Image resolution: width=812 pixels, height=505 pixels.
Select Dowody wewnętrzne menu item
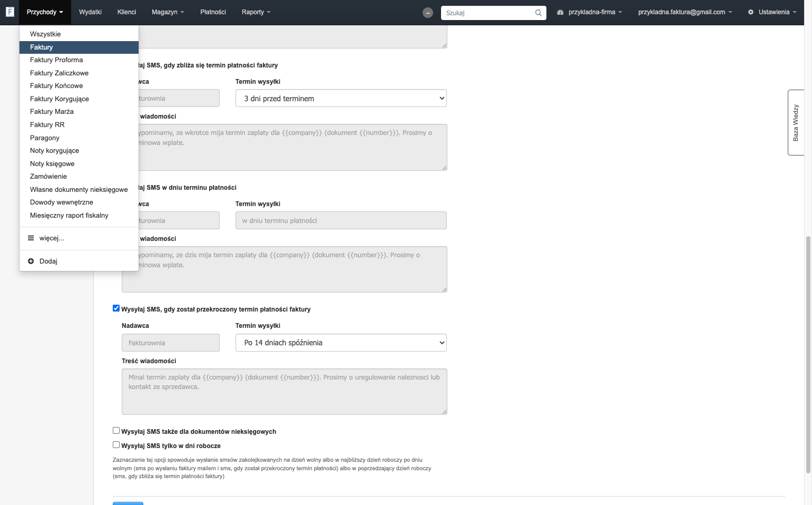tap(79, 202)
